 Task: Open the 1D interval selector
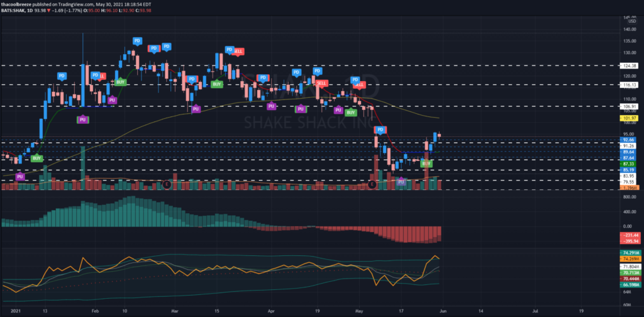35,11
